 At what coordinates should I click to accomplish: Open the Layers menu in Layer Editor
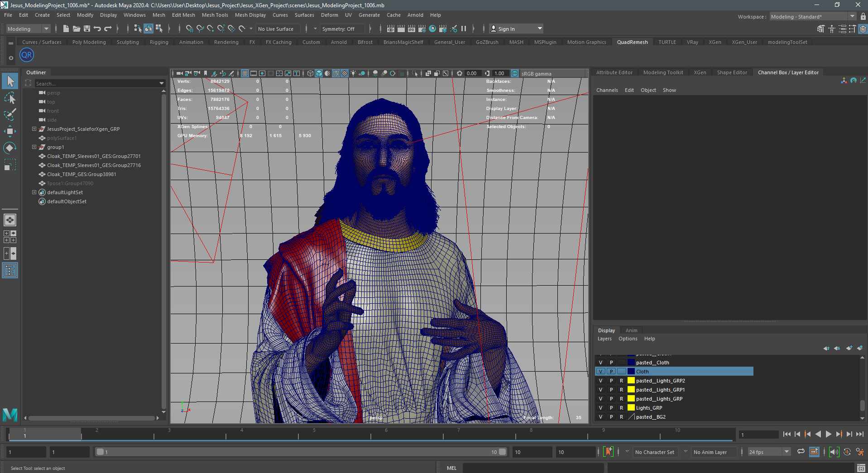tap(604, 339)
